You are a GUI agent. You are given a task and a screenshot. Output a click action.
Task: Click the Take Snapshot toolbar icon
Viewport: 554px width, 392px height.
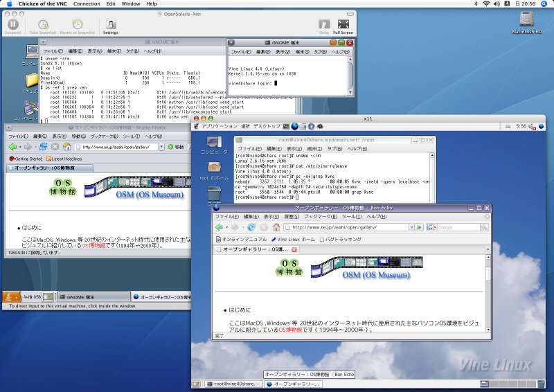point(43,25)
